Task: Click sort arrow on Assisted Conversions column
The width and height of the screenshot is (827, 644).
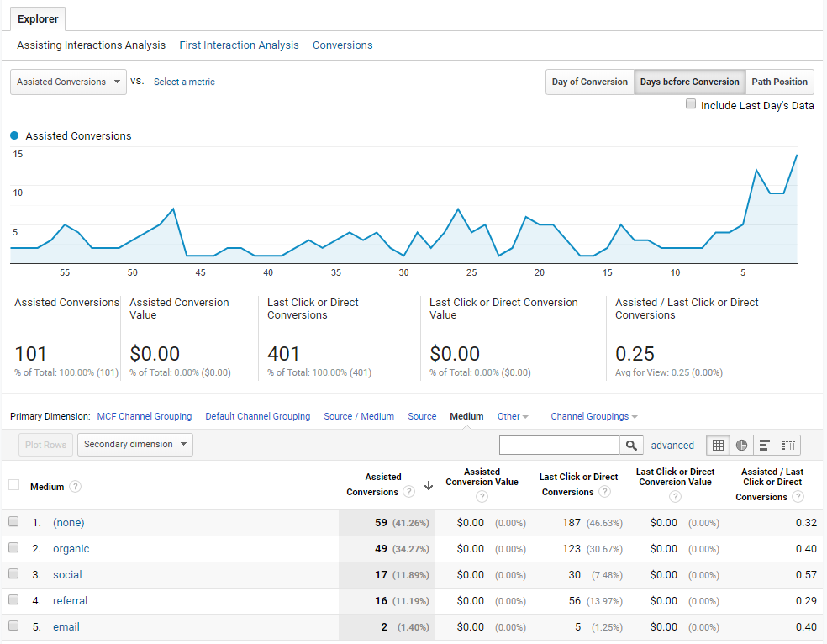Action: tap(429, 486)
